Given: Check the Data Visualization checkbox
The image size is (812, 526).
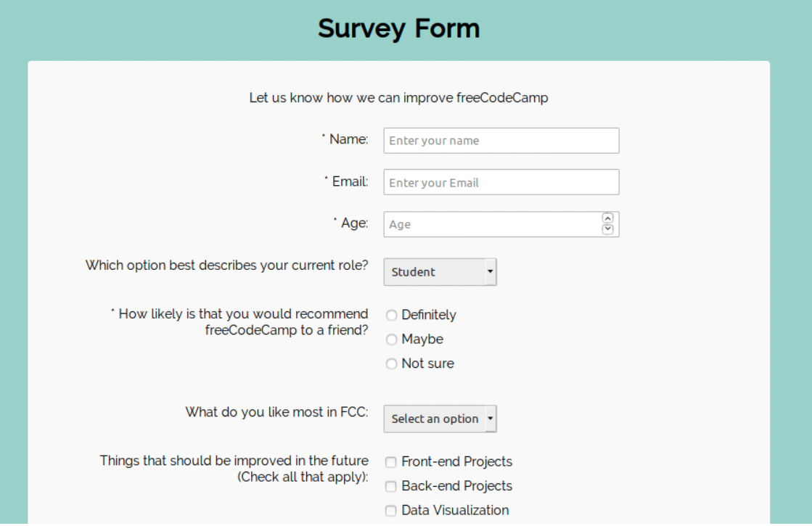Looking at the screenshot, I should (x=390, y=510).
